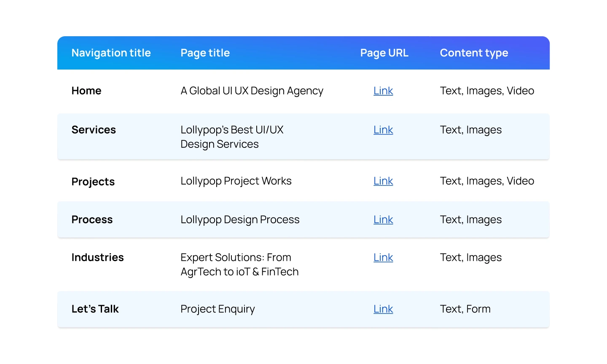Select the 'Projects' navigation title cell
The image size is (607, 364).
pos(93,182)
